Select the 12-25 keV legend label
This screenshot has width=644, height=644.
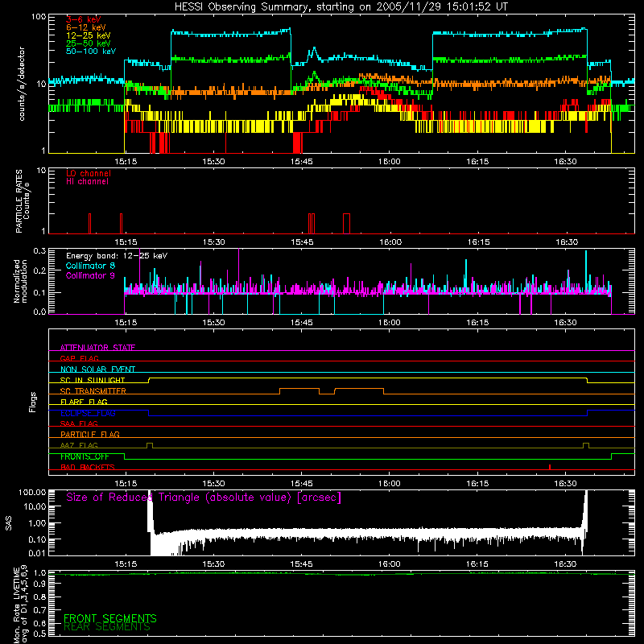point(89,35)
